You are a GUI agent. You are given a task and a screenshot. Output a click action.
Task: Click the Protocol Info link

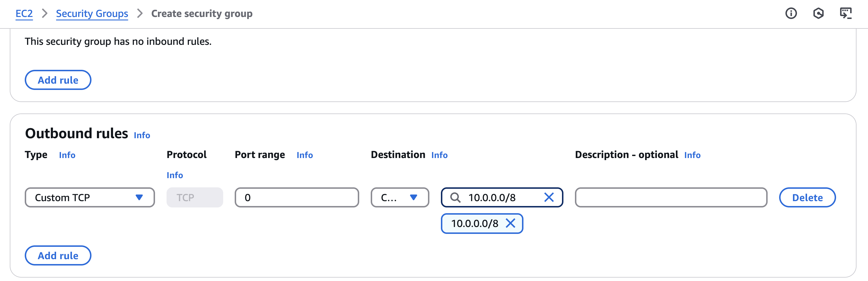pyautogui.click(x=175, y=175)
